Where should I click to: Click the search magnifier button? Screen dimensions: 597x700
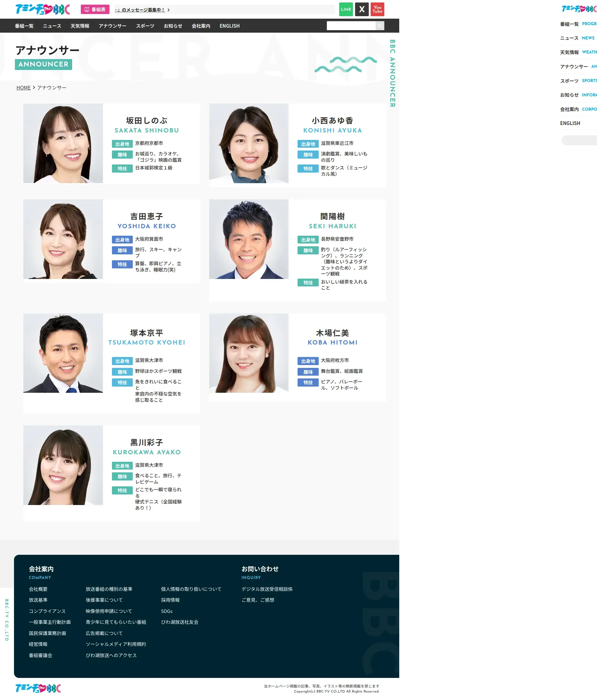[380, 26]
